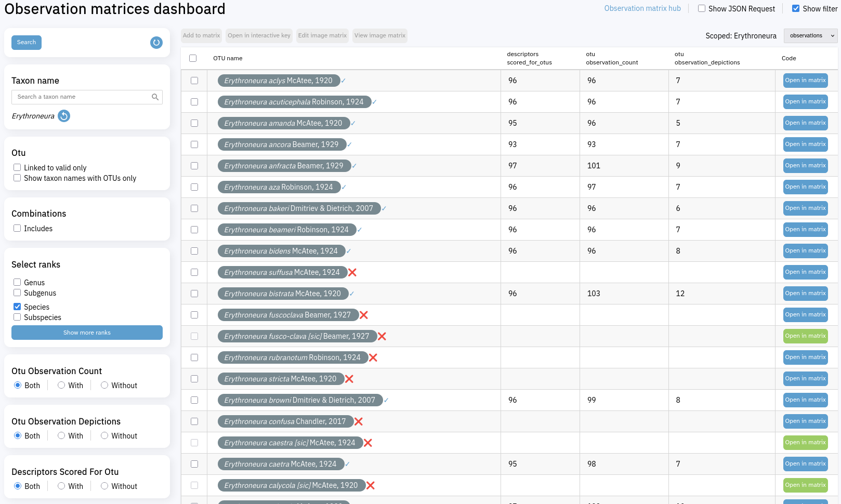Open the Erythroneura bistrata McAtee taxon pill

[282, 294]
